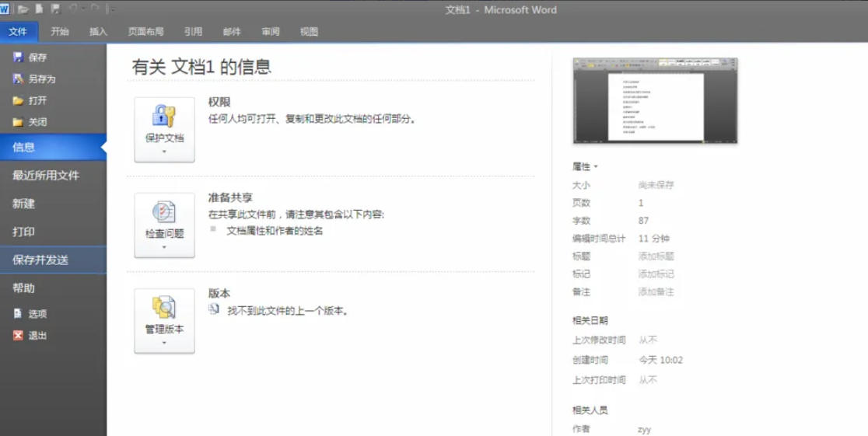Screen dimensions: 868x436
Task: Switch to the 审阅 (Review) tab
Action: (x=271, y=32)
